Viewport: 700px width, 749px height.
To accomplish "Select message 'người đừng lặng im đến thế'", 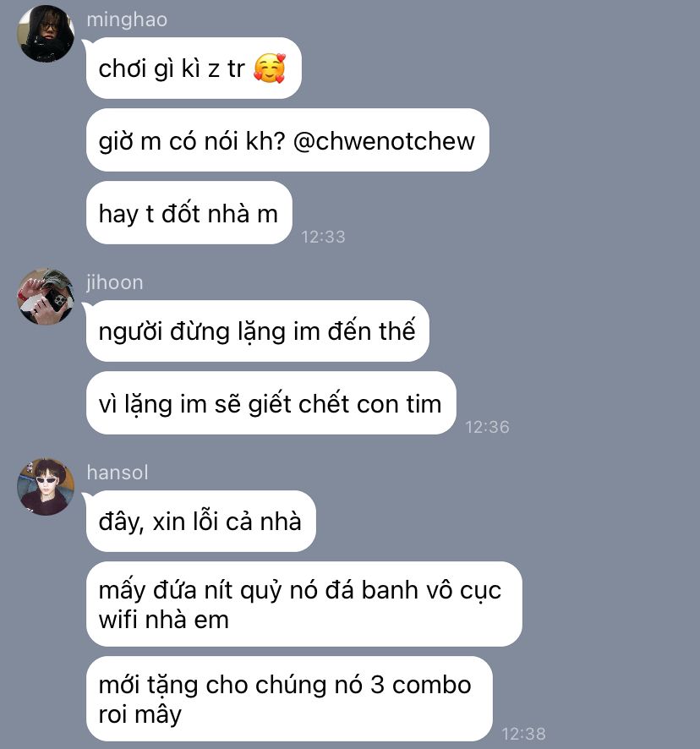I will pyautogui.click(x=257, y=331).
